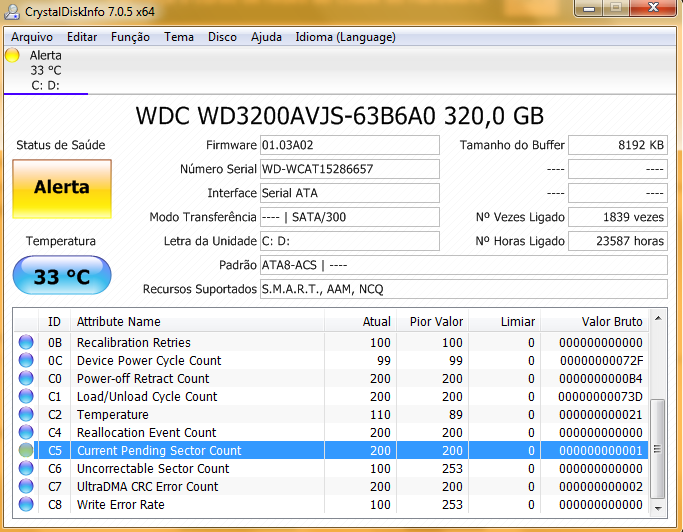Click the status orb for Recalibration Retries
The width and height of the screenshot is (683, 532).
click(26, 342)
